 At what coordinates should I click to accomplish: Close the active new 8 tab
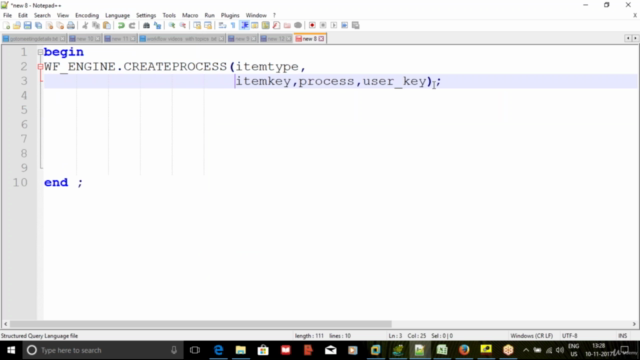(321, 38)
